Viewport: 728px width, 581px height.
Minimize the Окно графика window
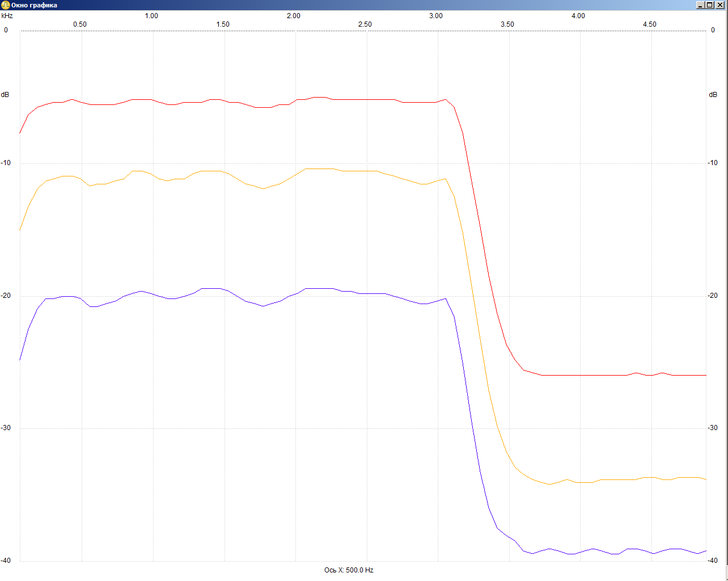click(701, 5)
